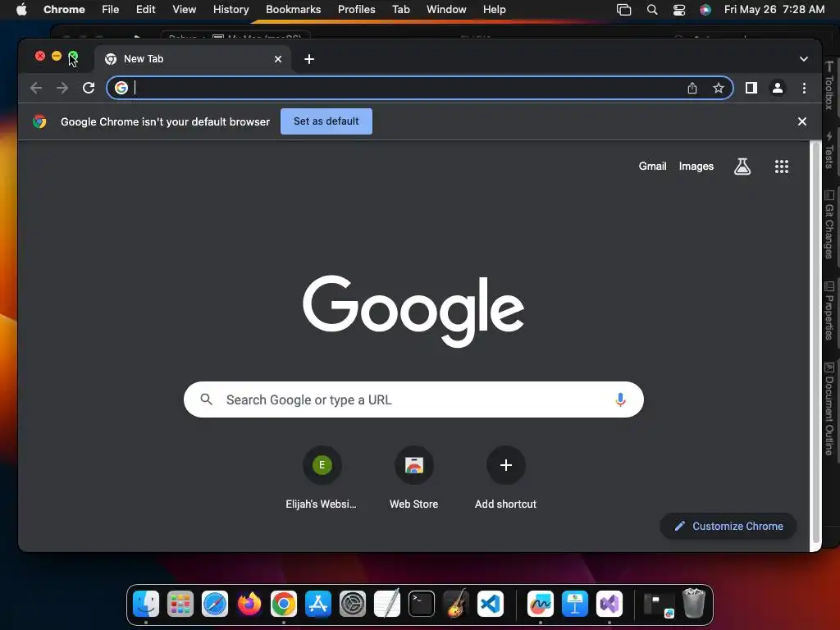Share this page via the share icon
840x630 pixels.
[x=692, y=88]
